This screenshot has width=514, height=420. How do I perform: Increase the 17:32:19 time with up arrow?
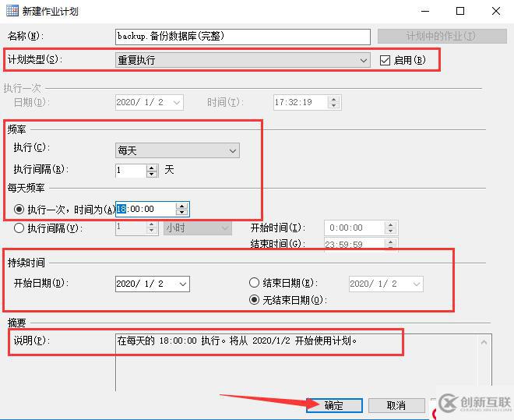[333, 99]
